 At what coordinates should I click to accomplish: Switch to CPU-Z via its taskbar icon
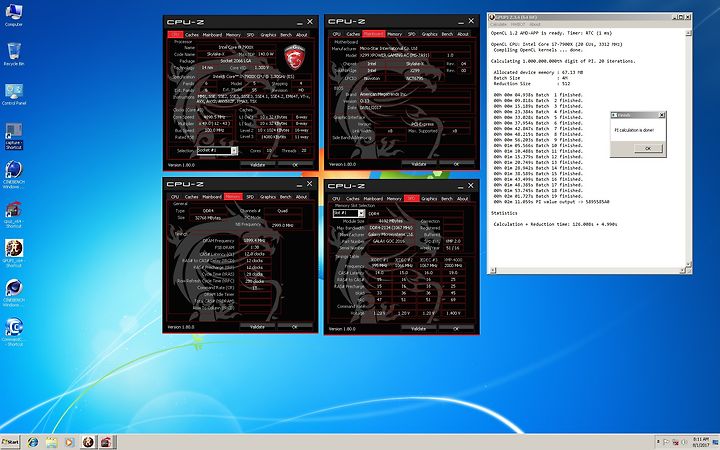pyautogui.click(x=106, y=442)
